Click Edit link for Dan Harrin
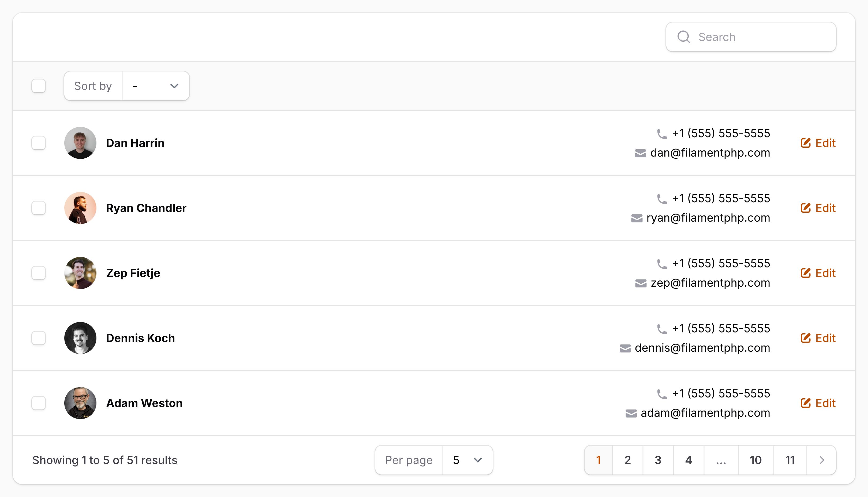 tap(818, 143)
